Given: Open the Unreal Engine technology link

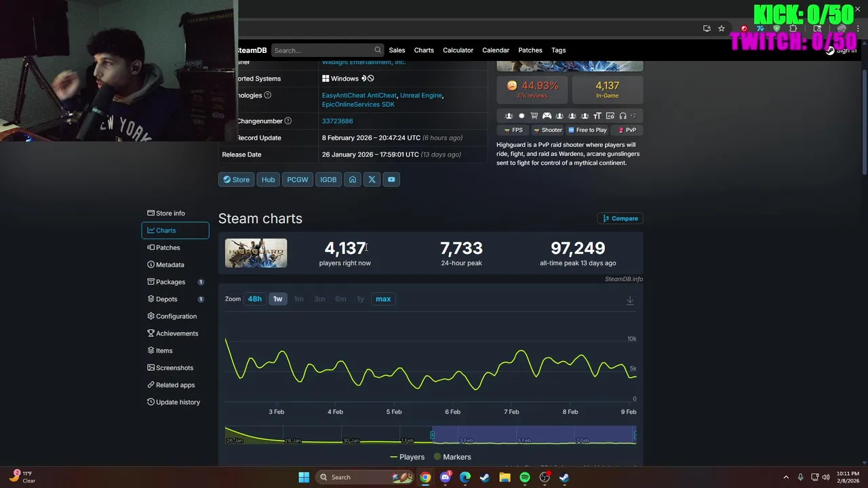Looking at the screenshot, I should tap(421, 96).
